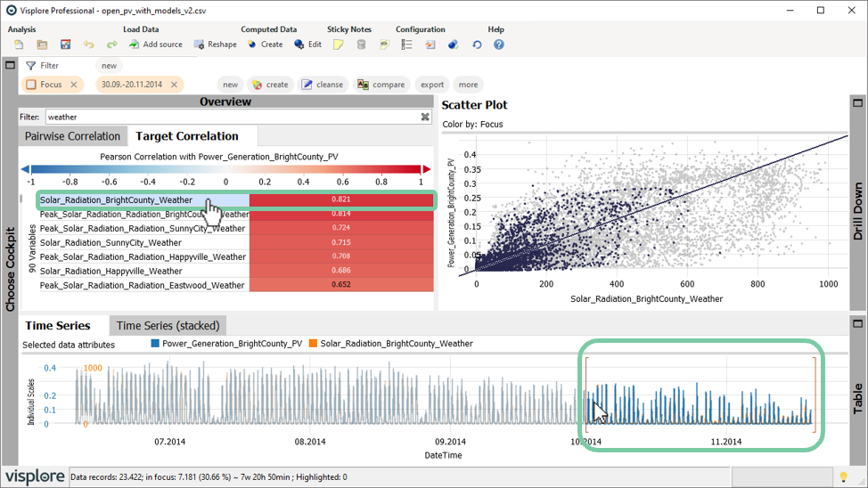Image resolution: width=868 pixels, height=488 pixels.
Task: Expand the Drill Down side panel
Action: (857, 211)
